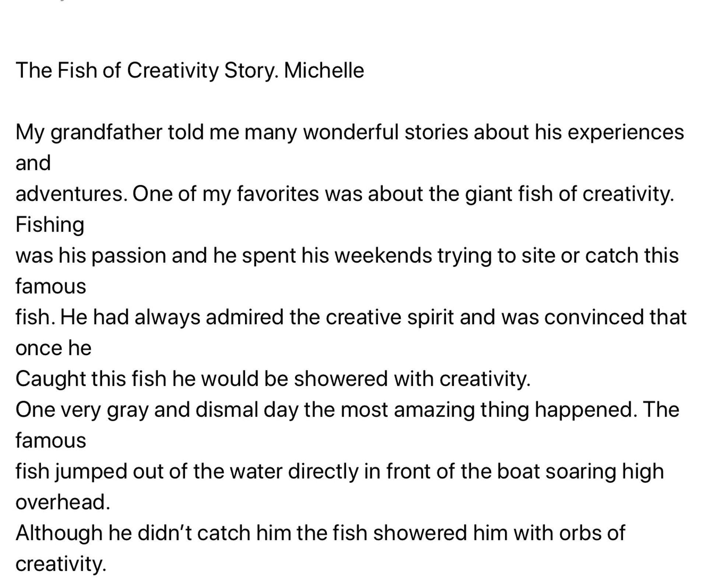Click the standalone word 'Fishing'

[x=50, y=225]
